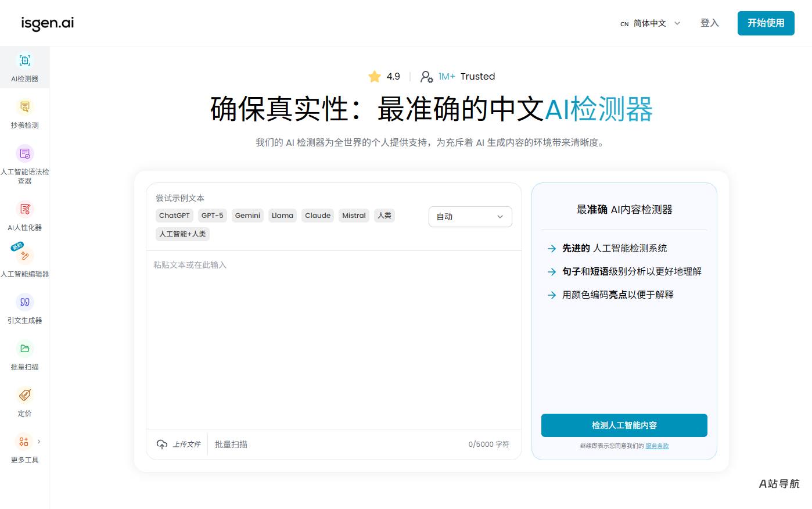
Task: Click into the 粘贴文本或在此输入 text area
Action: pos(334,340)
